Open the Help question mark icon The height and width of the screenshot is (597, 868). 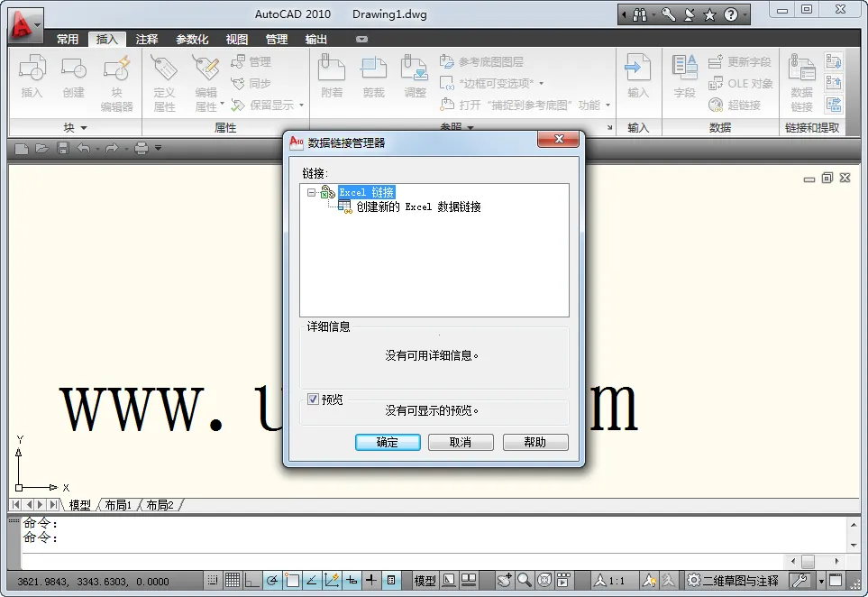coord(731,14)
